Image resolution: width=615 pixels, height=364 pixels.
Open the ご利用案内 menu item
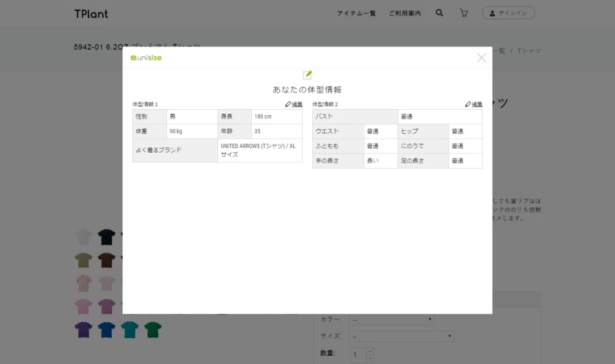tap(404, 13)
